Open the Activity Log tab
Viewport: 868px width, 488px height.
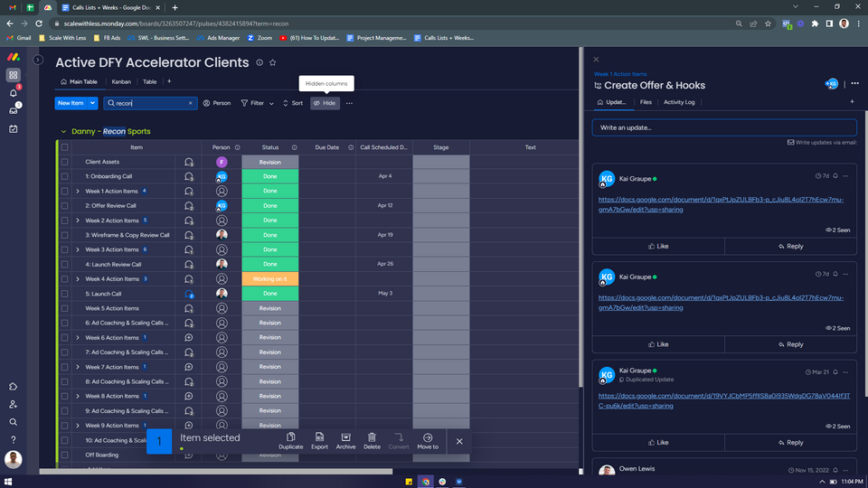click(679, 102)
